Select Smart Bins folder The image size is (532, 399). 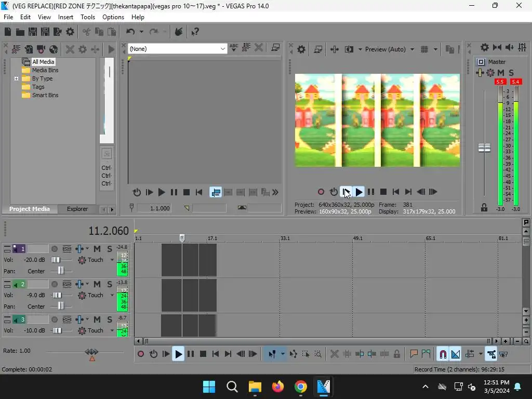(45, 96)
